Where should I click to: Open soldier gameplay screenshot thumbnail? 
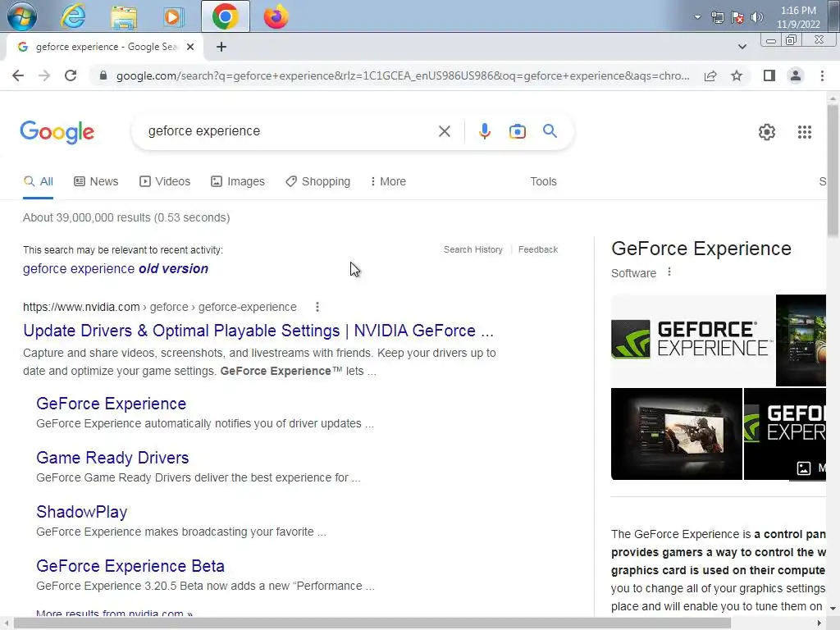tap(676, 434)
